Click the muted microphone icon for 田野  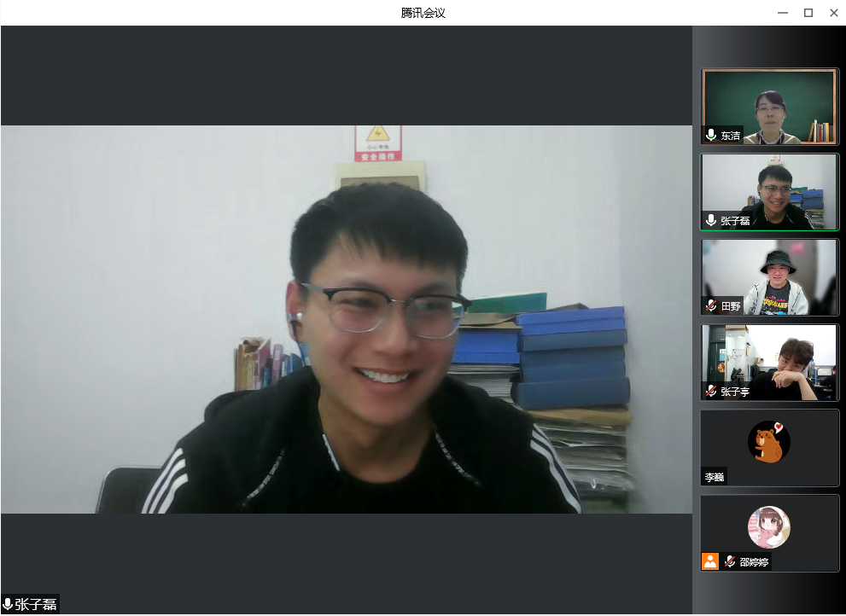[x=711, y=306]
